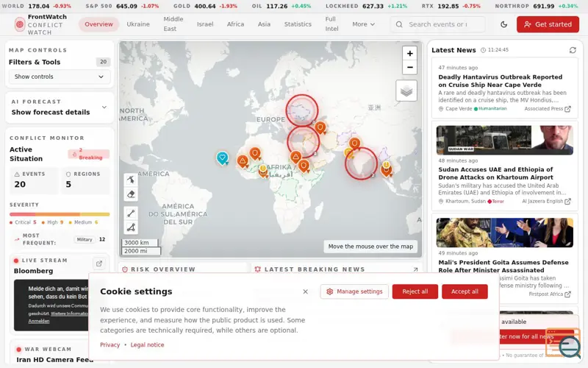
Task: Go to the Full Intel tab
Action: 331,24
